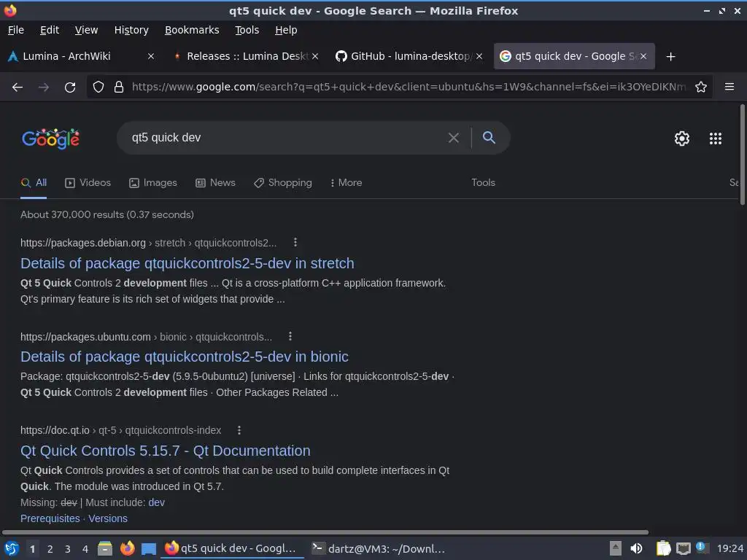The image size is (747, 560).
Task: Close the Lumina - ArchWiki tab
Action: point(151,56)
